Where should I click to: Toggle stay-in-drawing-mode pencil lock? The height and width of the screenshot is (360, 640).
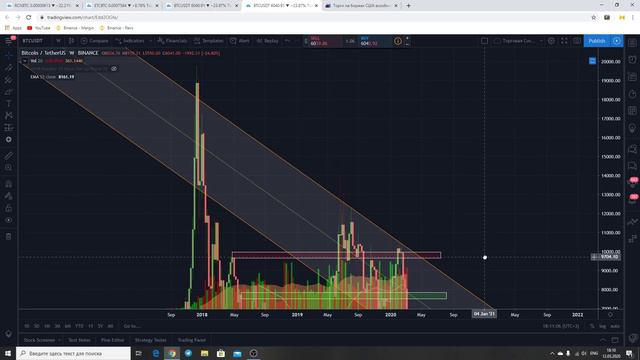(9, 196)
